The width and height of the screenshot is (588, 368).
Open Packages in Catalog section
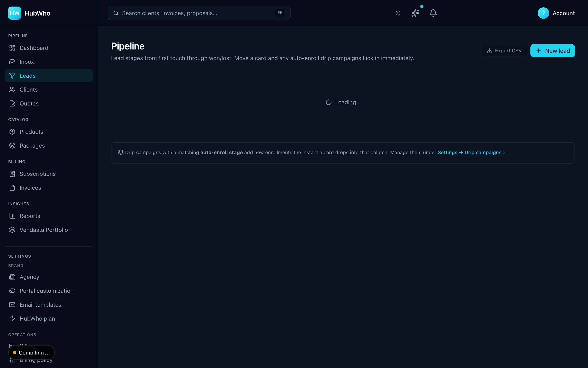click(49, 146)
